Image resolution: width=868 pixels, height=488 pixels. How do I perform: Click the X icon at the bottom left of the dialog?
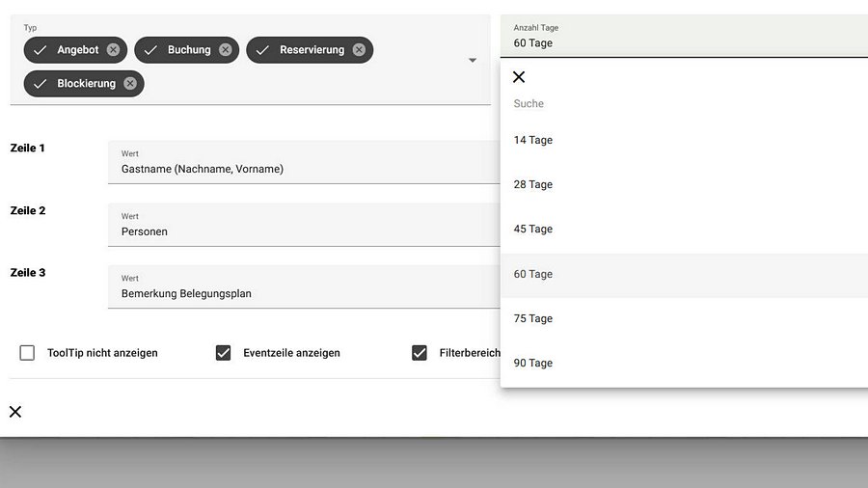(15, 412)
